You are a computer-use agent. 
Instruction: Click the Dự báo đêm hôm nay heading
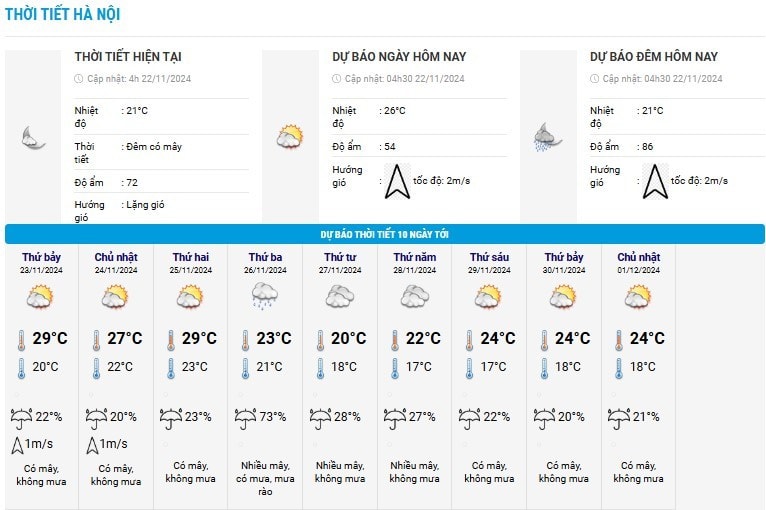point(654,57)
